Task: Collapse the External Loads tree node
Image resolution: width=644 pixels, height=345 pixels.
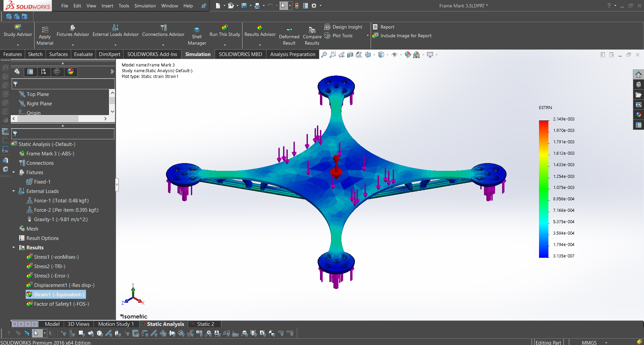Action: [x=14, y=191]
